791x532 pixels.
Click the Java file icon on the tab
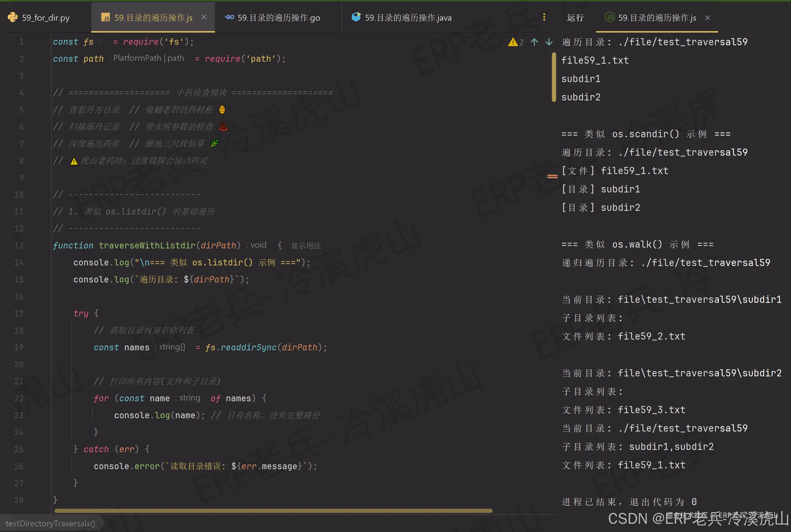[x=356, y=17]
